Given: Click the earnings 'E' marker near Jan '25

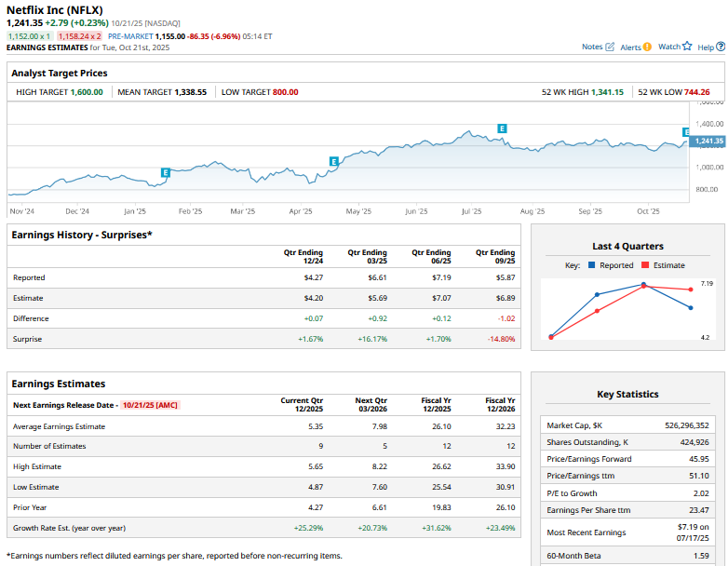Looking at the screenshot, I should 166,172.
